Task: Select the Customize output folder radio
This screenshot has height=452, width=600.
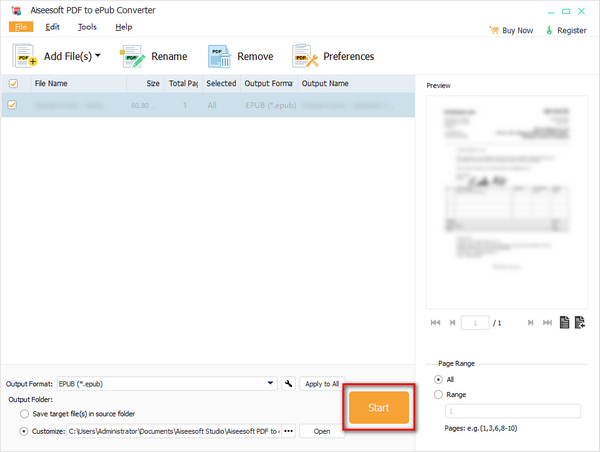Action: 24,431
